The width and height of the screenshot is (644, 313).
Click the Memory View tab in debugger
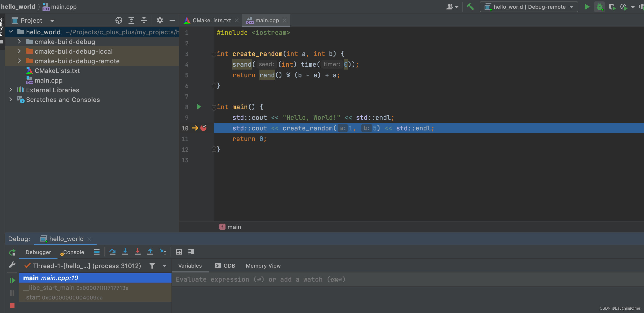pyautogui.click(x=263, y=266)
